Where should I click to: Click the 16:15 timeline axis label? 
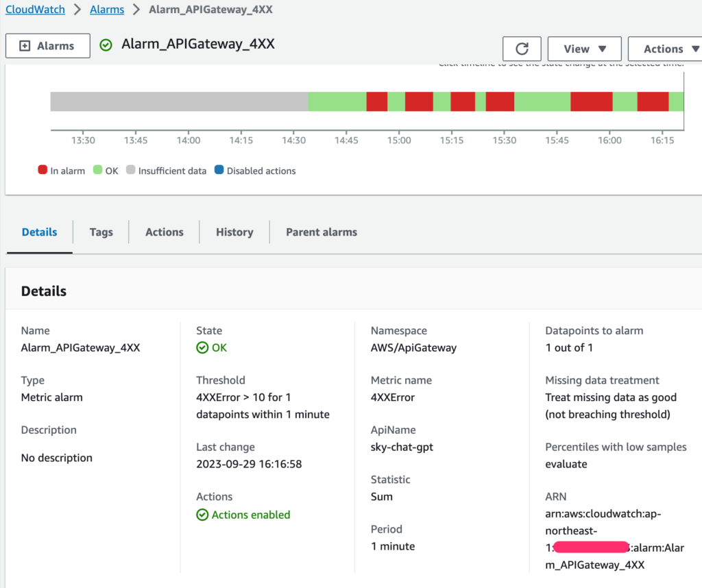662,140
